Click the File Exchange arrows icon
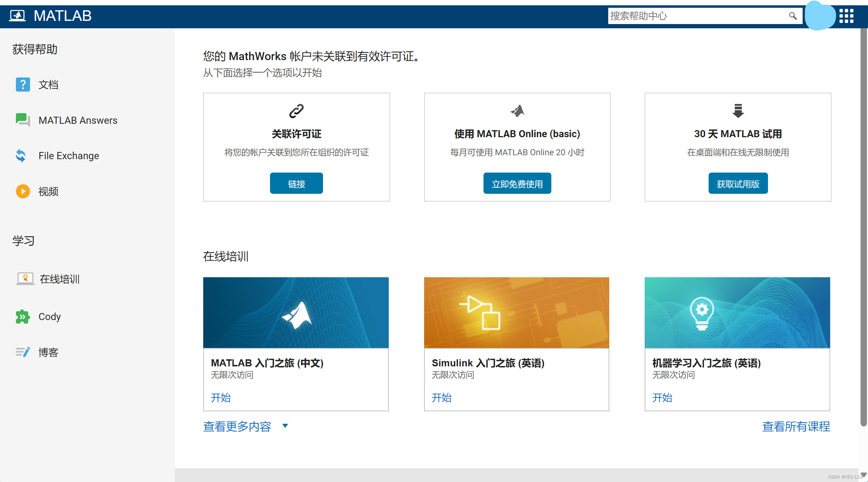Screen dimensions: 868x482 [x=21, y=156]
